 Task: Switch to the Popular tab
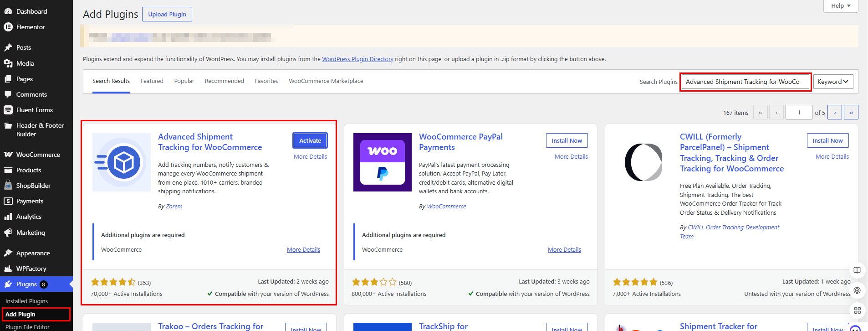click(184, 81)
